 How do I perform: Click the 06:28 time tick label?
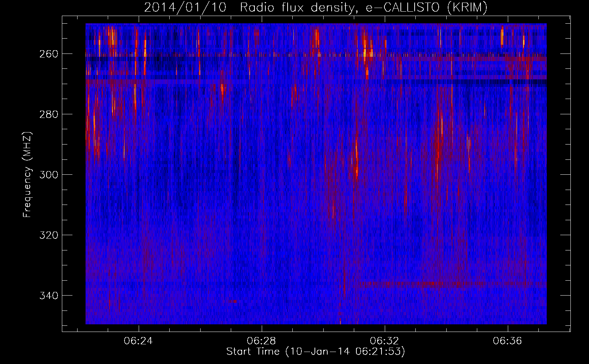(x=261, y=341)
